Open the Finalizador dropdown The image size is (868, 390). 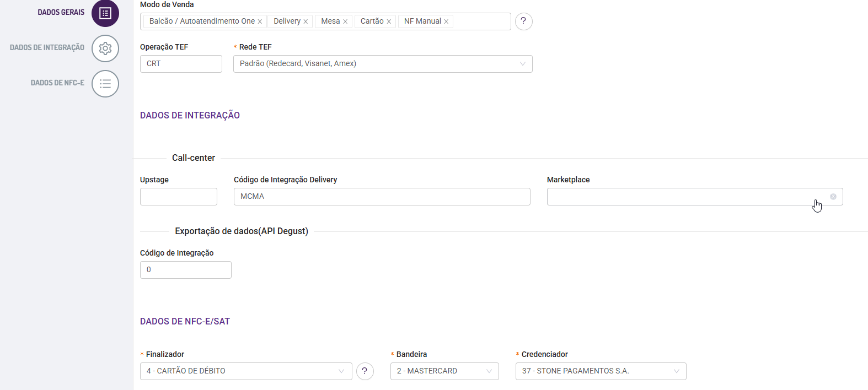click(246, 371)
